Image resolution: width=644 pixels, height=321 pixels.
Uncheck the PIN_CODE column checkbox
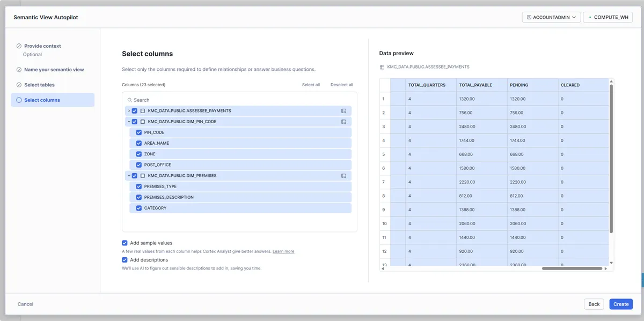[139, 132]
